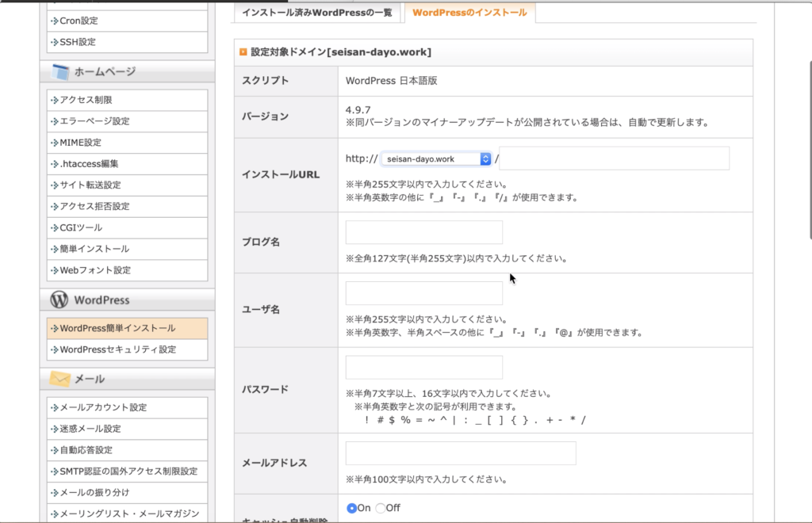Click the メール envelope icon in sidebar
This screenshot has width=812, height=523.
[x=60, y=379]
